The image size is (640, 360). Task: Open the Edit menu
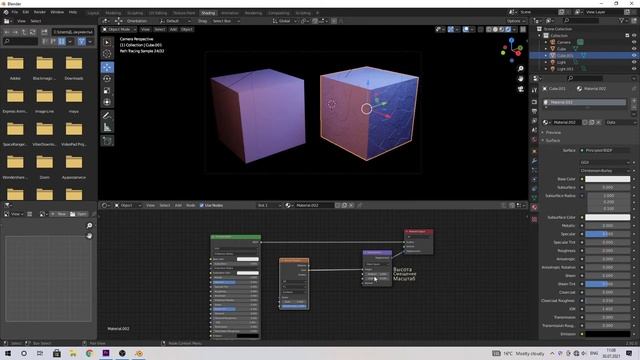[26, 12]
